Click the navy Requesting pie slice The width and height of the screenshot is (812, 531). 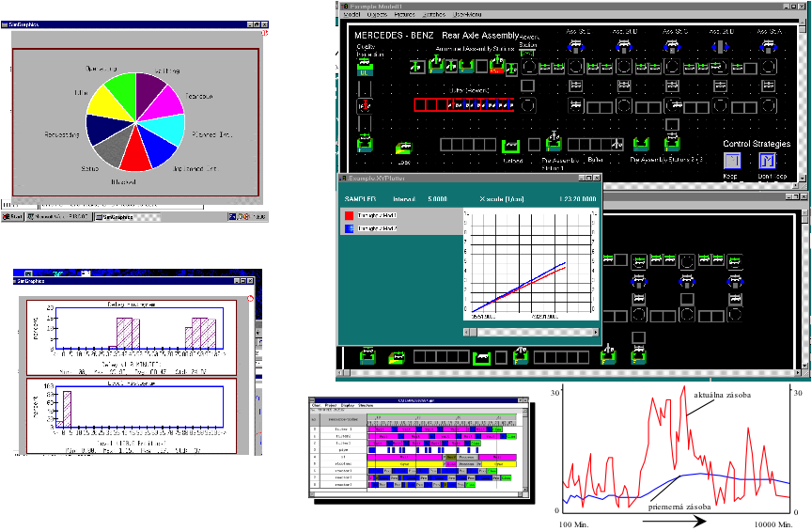[106, 129]
